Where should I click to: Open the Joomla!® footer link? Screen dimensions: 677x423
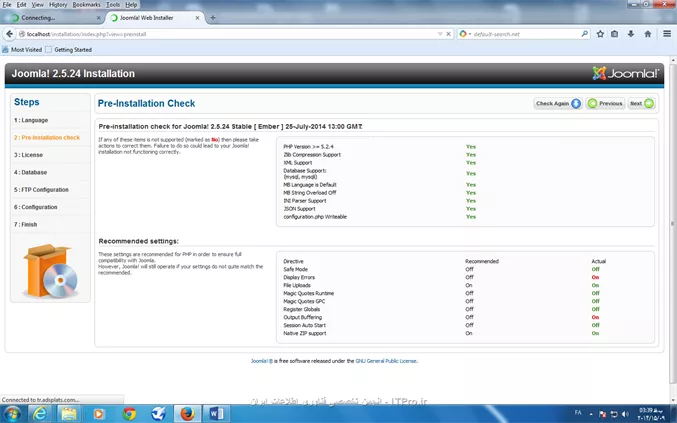(x=262, y=361)
